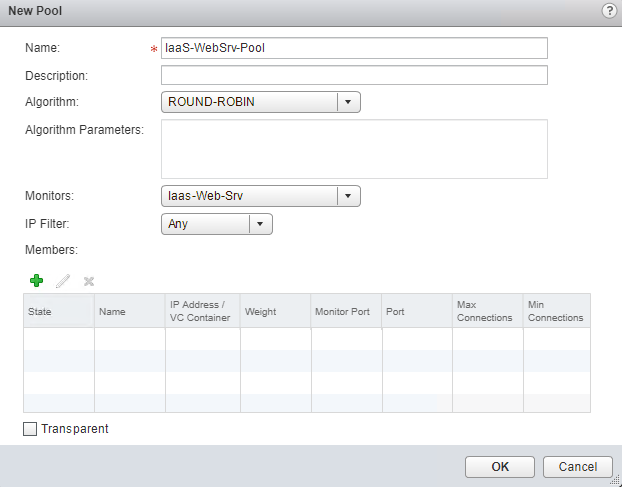Screen dimensions: 622x487
Task: Click the Algorithm Parameters text area
Action: [354, 148]
